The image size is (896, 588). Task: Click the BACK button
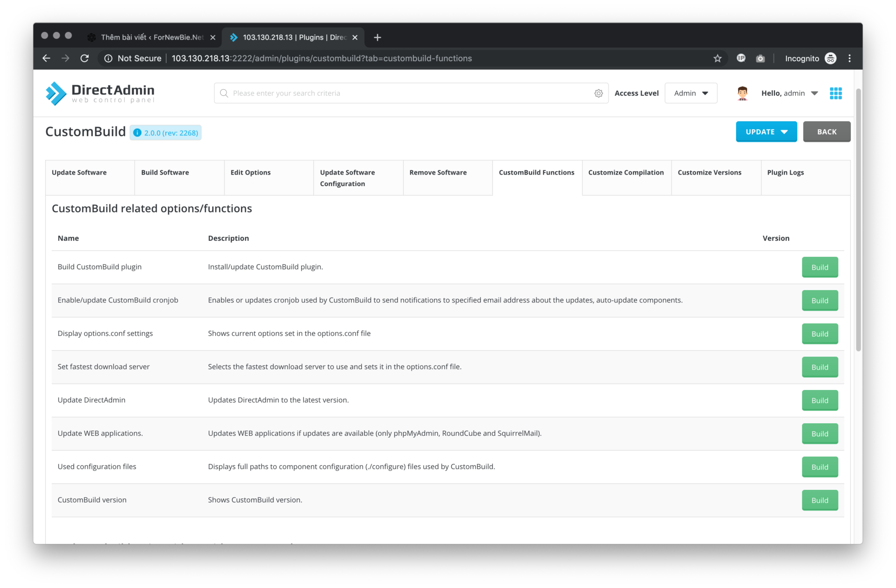click(x=826, y=132)
